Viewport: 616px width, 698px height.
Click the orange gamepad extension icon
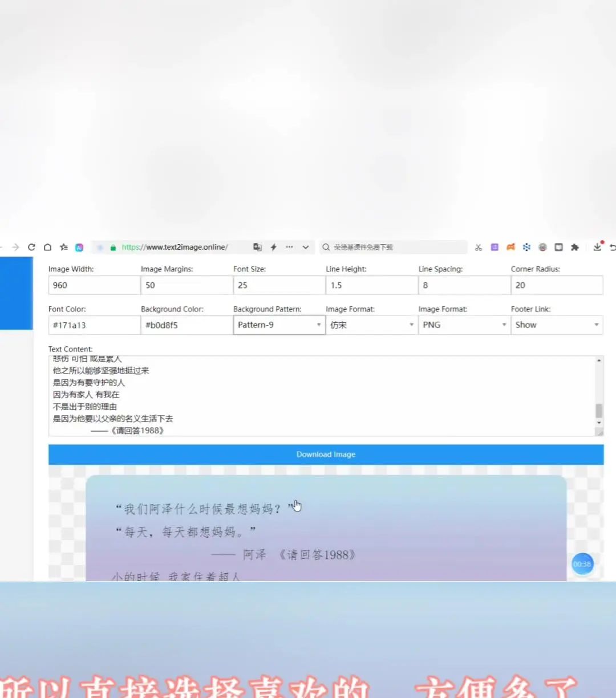coord(511,247)
